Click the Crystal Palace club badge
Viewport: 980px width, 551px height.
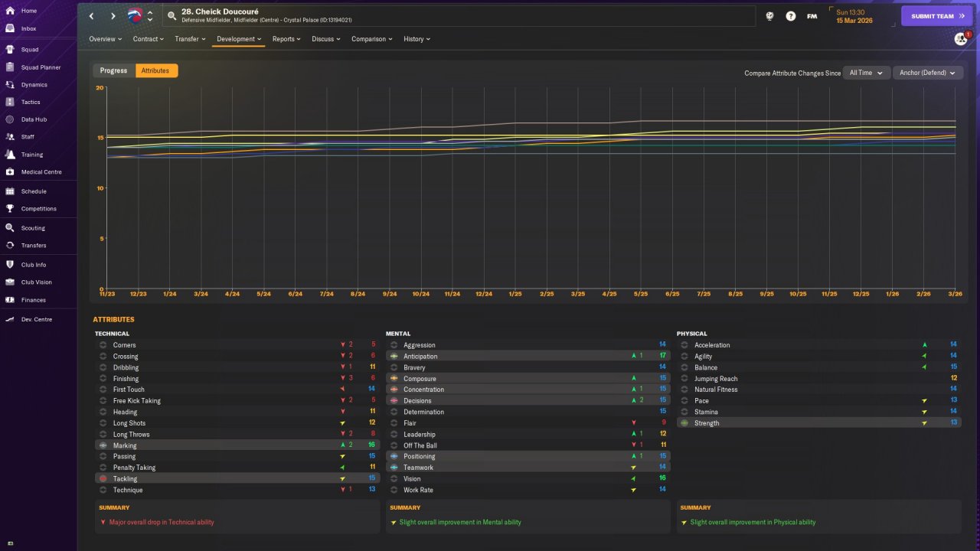pyautogui.click(x=135, y=16)
